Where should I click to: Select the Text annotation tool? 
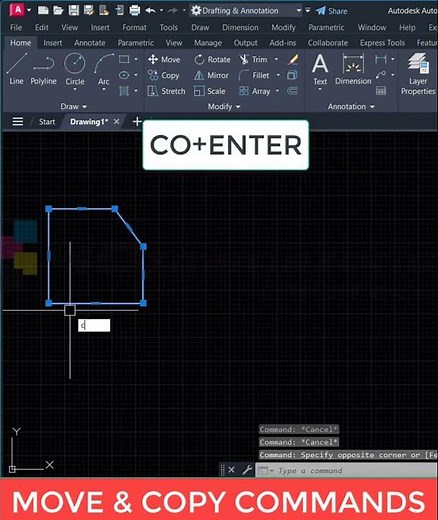[320, 69]
